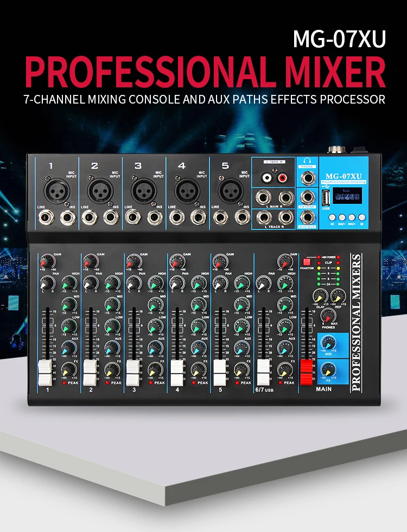
Task: Select the channel 3 MIC INPUT XLR socket
Action: pos(144,191)
